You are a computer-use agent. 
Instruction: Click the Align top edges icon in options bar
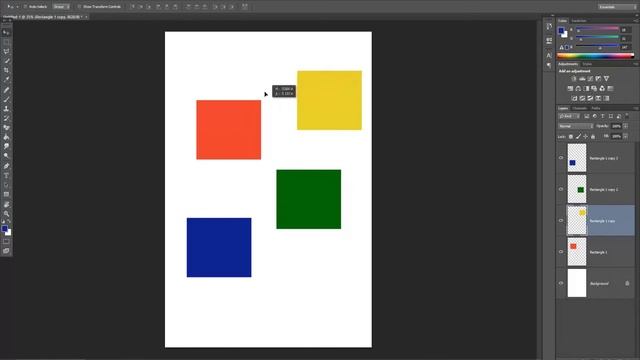[x=133, y=7]
